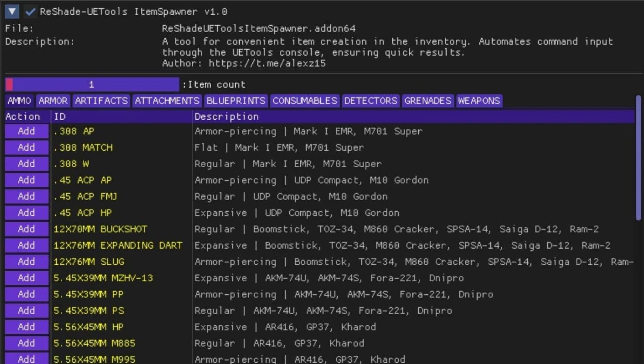
Task: Click the Description column header
Action: coord(227,117)
